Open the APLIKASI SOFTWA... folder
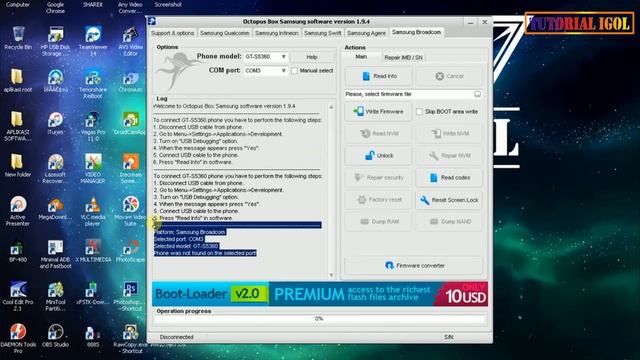Screen dimensions: 640x360 coord(18,126)
